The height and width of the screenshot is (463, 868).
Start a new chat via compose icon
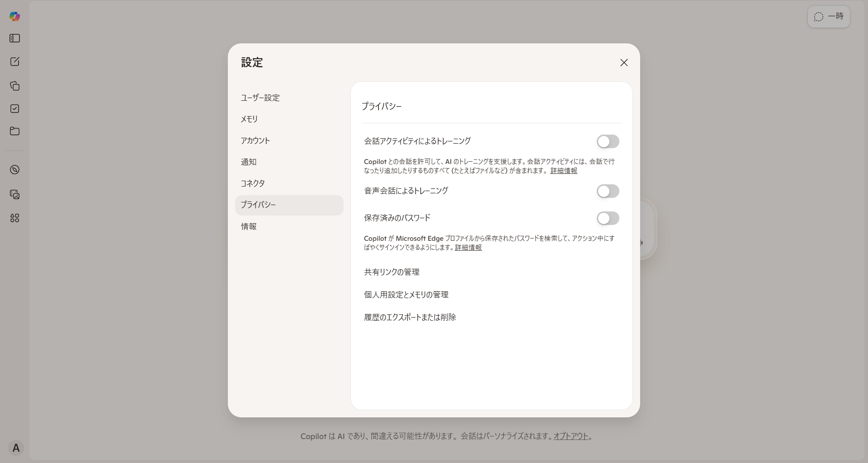pyautogui.click(x=14, y=61)
